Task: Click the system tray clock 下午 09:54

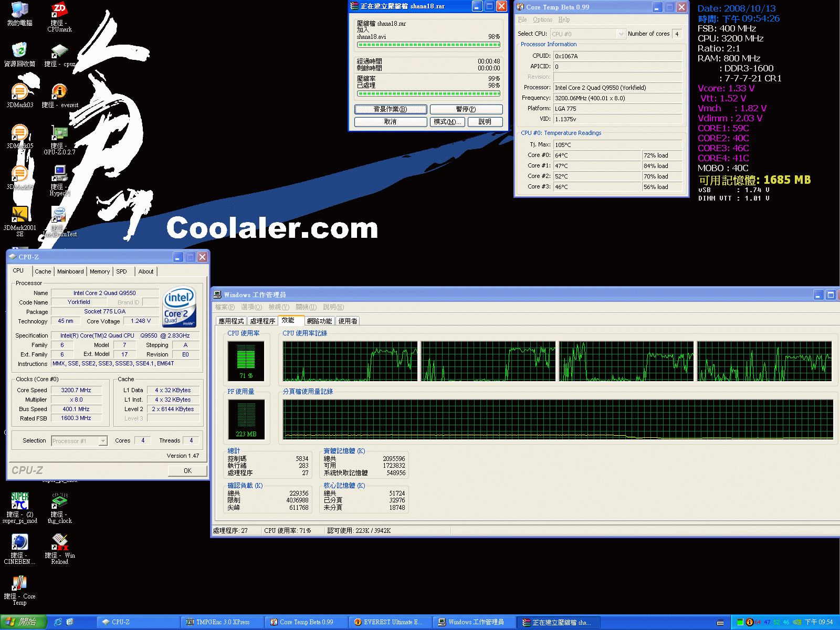Action: (818, 622)
